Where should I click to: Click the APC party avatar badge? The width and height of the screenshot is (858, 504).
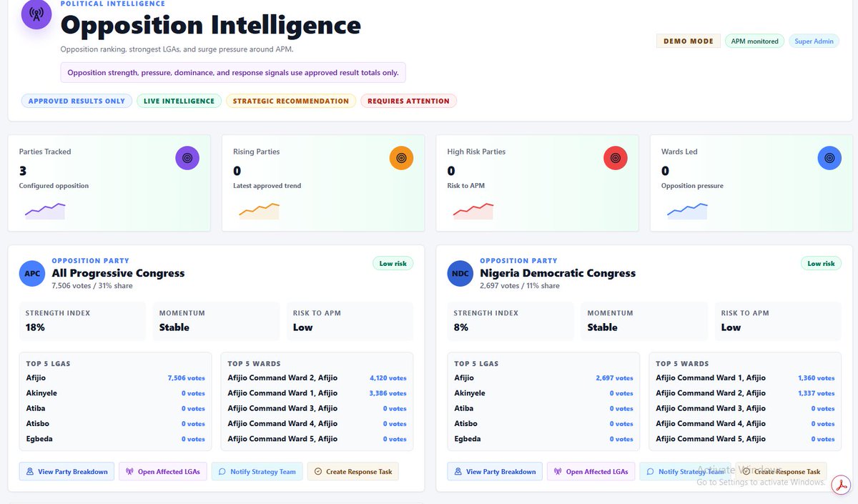point(32,273)
